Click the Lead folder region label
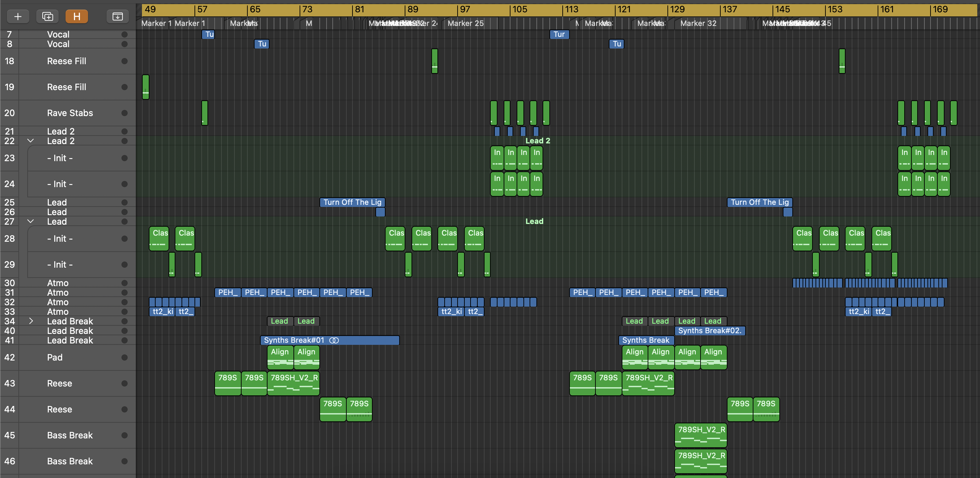Screen dimensions: 980x478 pyautogui.click(x=534, y=222)
